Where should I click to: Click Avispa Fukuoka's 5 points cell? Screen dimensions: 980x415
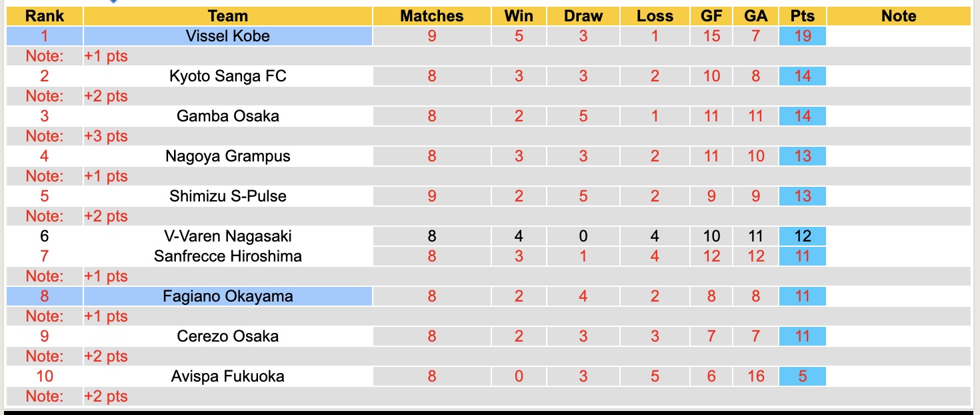coord(802,376)
